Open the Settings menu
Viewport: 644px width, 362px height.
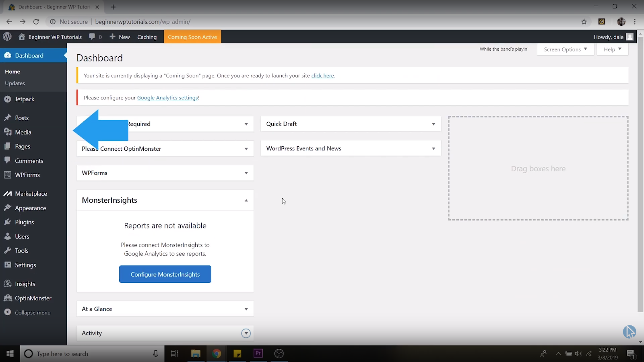25,265
